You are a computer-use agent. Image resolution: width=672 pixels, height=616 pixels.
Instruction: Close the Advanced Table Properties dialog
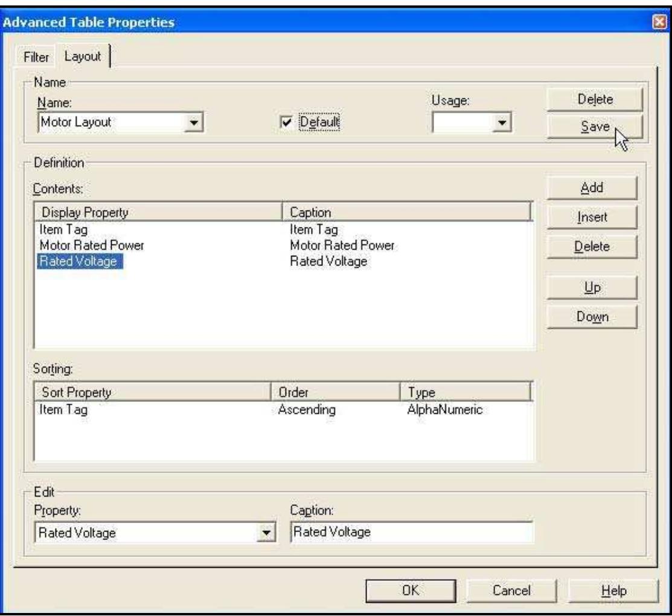(x=659, y=22)
